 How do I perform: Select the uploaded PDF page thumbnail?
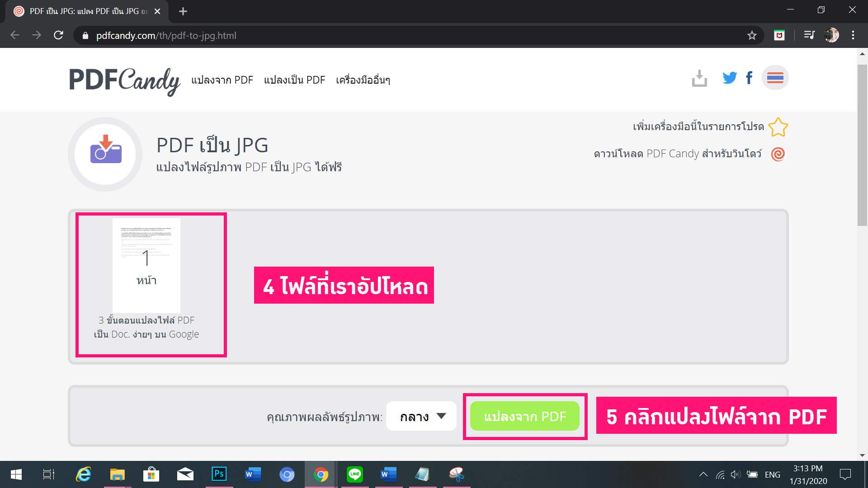146,265
